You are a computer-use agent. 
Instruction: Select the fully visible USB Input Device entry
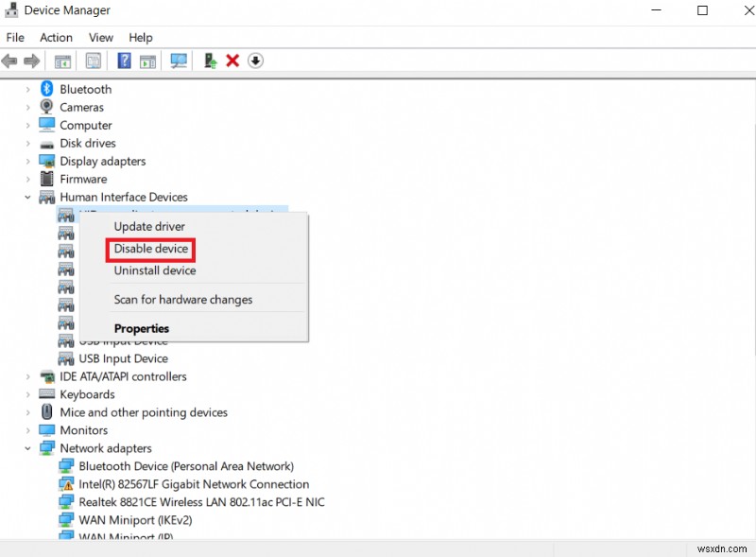(124, 358)
